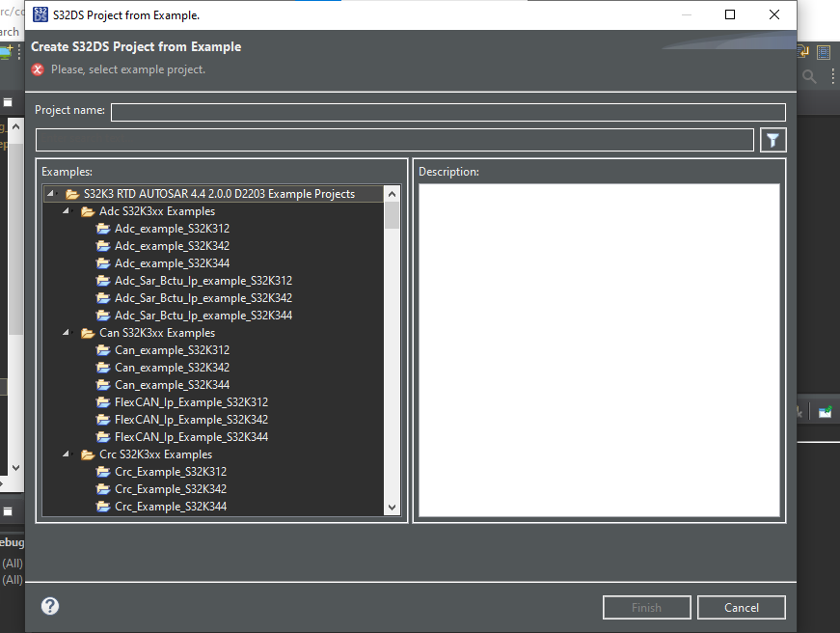Click folder icon of Crc S32K3xx Examples
840x633 pixels.
point(88,454)
